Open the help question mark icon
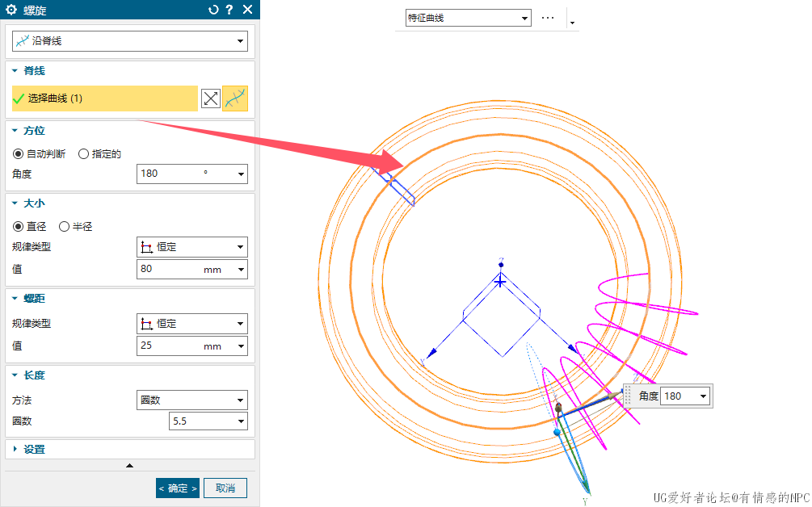 (229, 10)
